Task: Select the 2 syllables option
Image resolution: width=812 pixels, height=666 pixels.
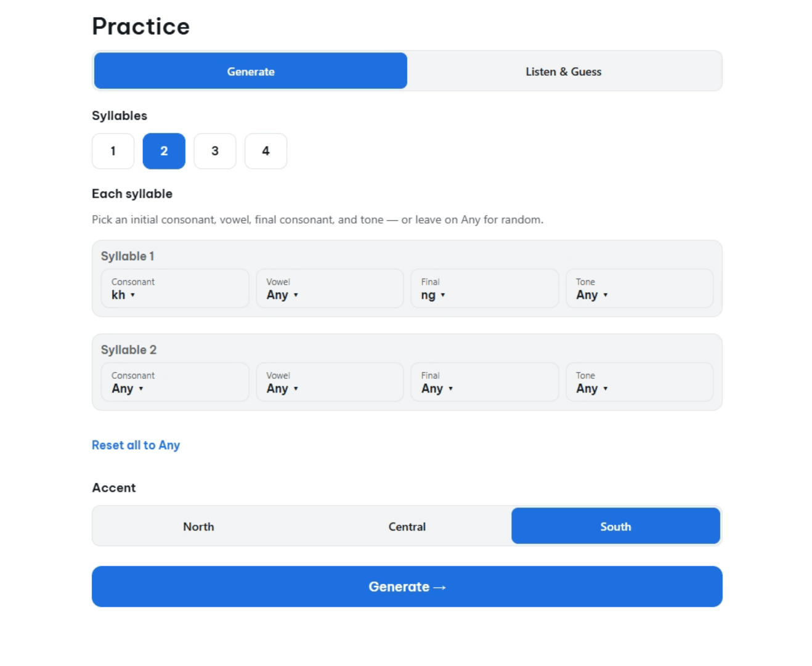Action: 164,151
